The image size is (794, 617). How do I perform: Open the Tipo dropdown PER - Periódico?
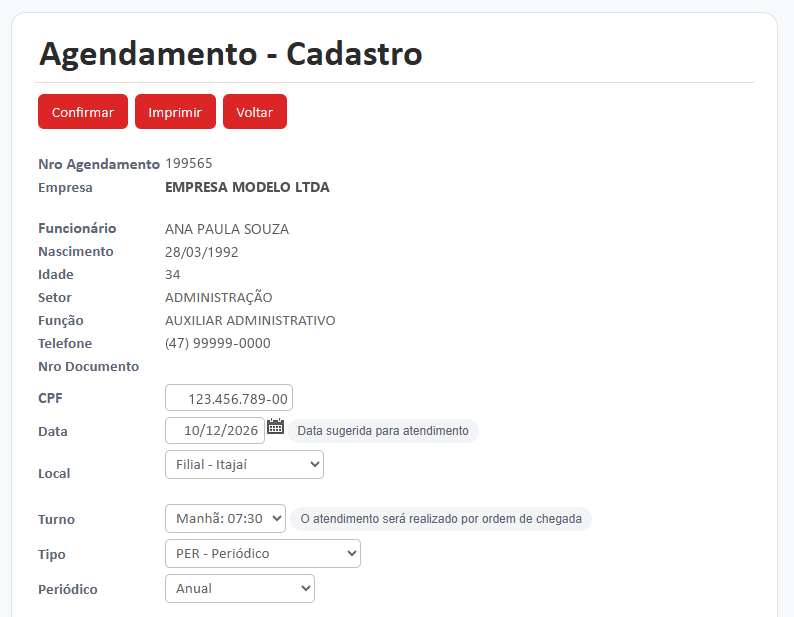[263, 553]
